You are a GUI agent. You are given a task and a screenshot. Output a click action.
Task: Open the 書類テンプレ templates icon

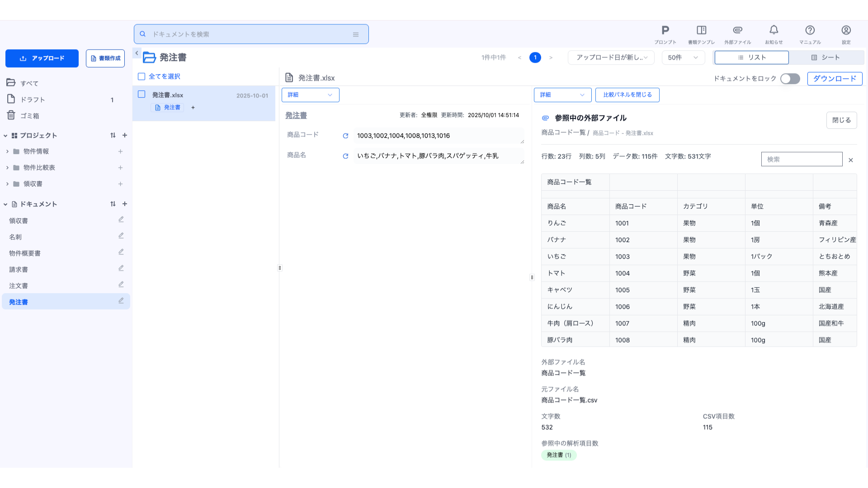click(701, 31)
